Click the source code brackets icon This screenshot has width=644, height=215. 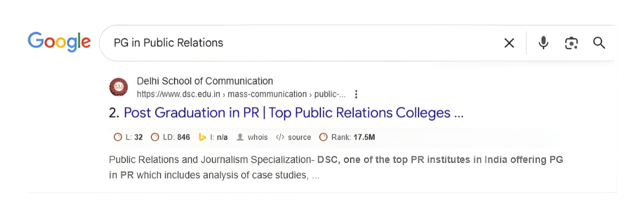(x=280, y=137)
